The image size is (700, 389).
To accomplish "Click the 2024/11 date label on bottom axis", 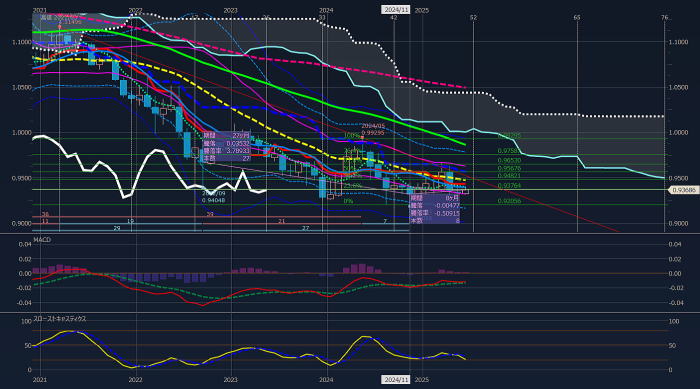I will (x=396, y=380).
